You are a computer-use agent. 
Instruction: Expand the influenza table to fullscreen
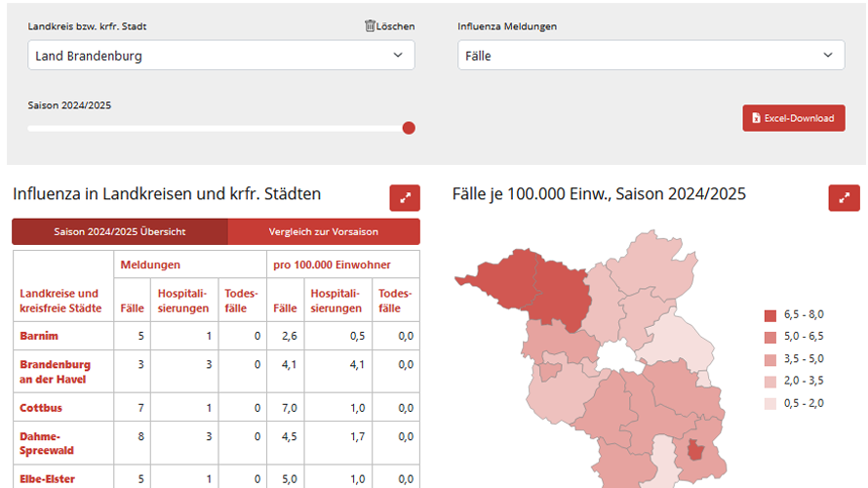pos(405,198)
